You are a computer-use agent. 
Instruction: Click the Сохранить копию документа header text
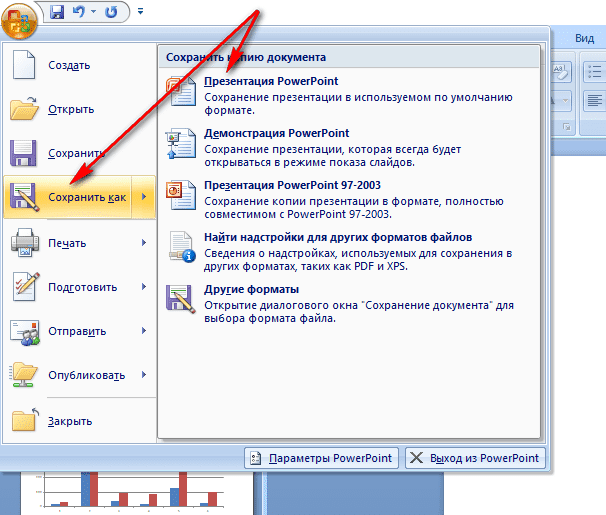click(x=246, y=57)
